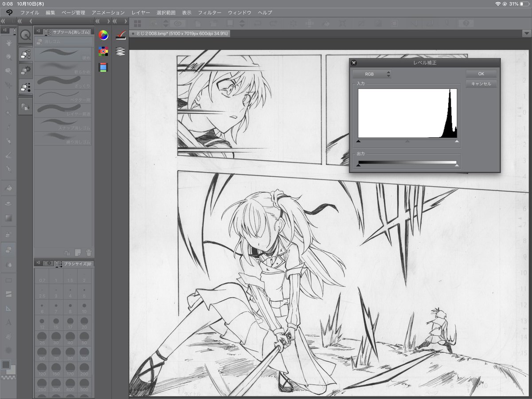Open the Timeline film icon palette
This screenshot has width=532, height=399.
103,67
